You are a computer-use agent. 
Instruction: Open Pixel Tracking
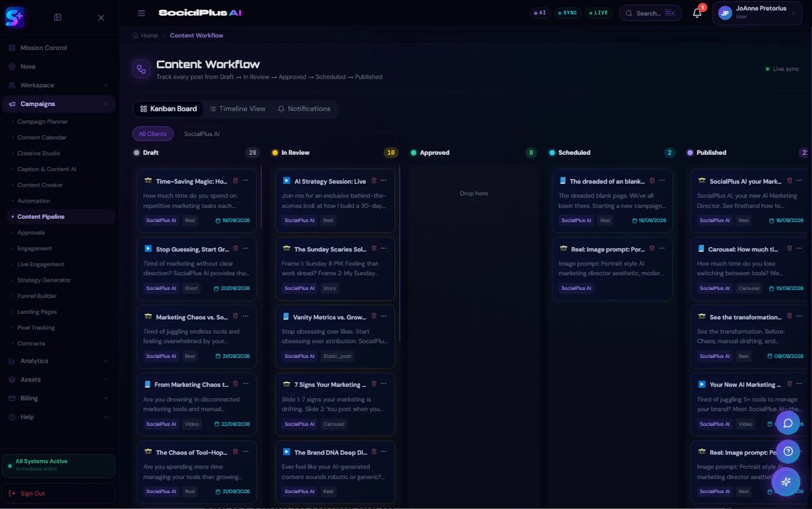36,328
